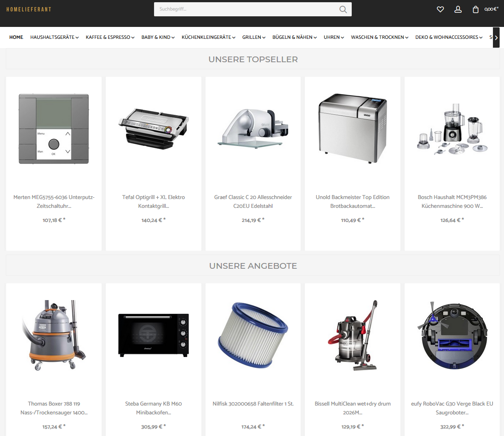The image size is (504, 436).
Task: Expand the Deko & Wohnaccessoires menu
Action: click(449, 37)
